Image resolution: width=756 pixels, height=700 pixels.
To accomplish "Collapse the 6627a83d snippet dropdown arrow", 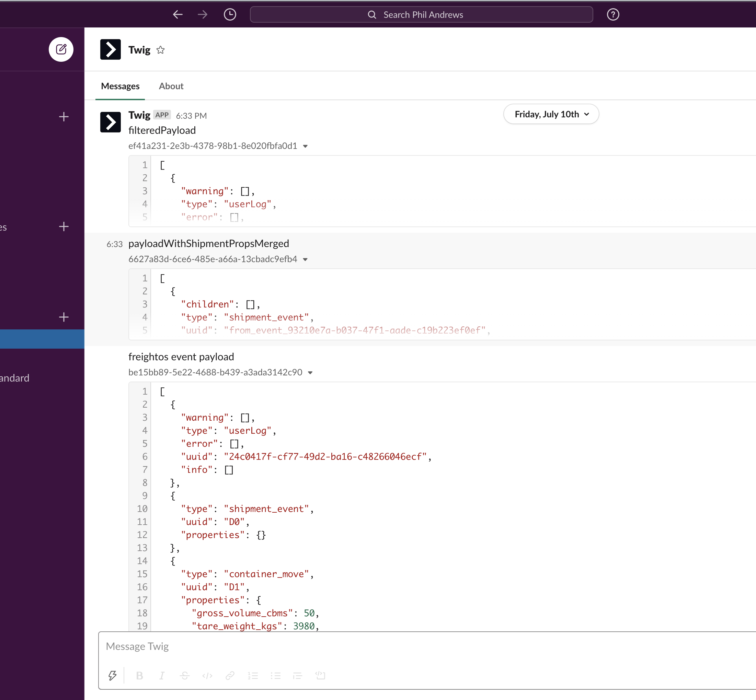I will [306, 259].
